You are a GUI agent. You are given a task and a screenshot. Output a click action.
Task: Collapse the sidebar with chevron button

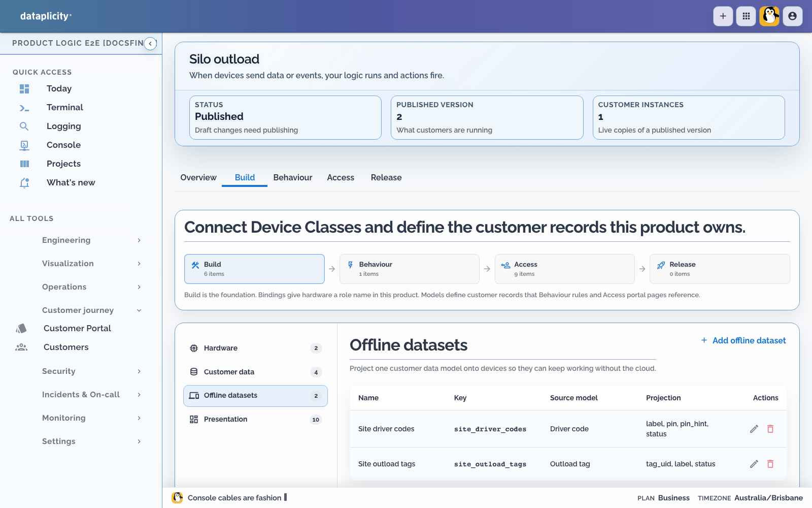click(150, 44)
